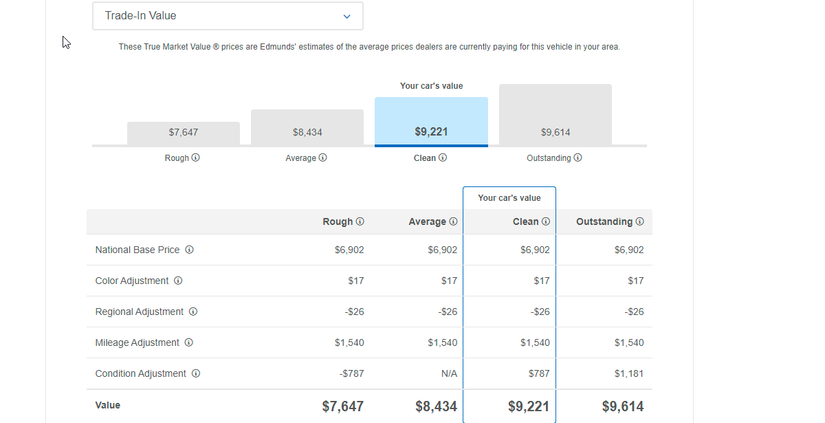825x423 pixels.
Task: Select the $7,647 Rough bar
Action: pos(183,134)
